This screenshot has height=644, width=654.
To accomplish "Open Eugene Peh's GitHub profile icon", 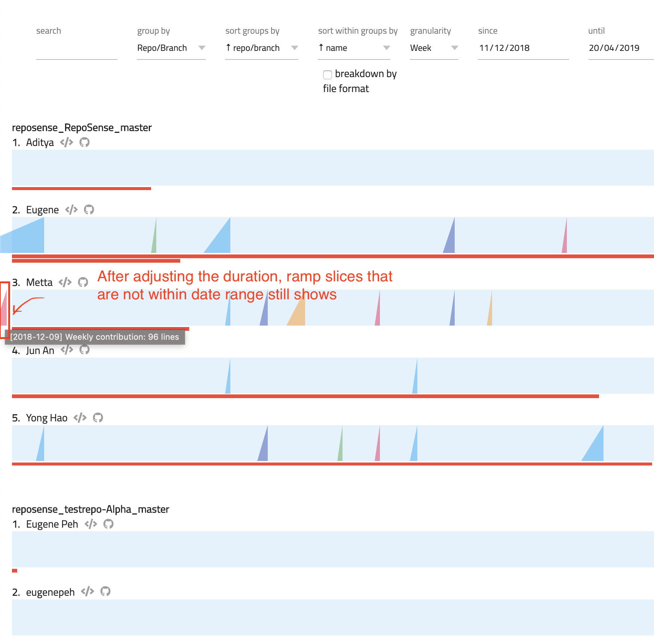I will tap(109, 524).
